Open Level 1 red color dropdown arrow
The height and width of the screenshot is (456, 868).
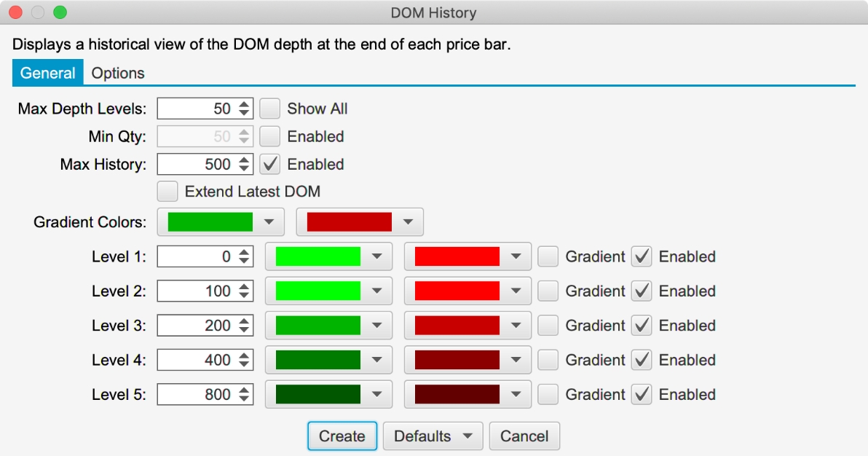coord(516,256)
